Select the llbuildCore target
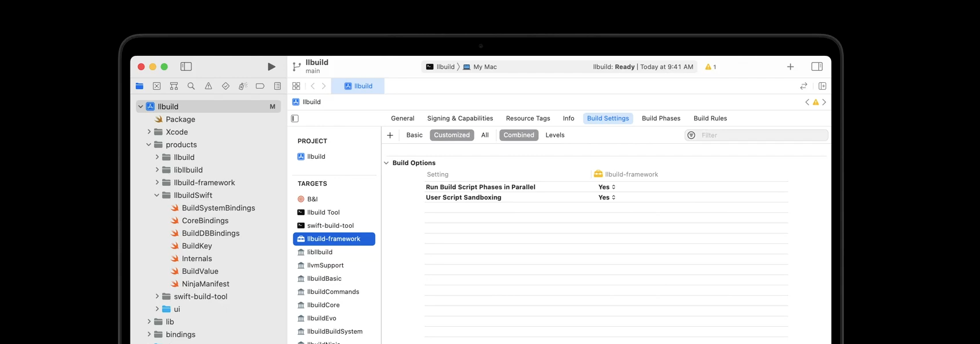The image size is (980, 344). click(x=319, y=305)
